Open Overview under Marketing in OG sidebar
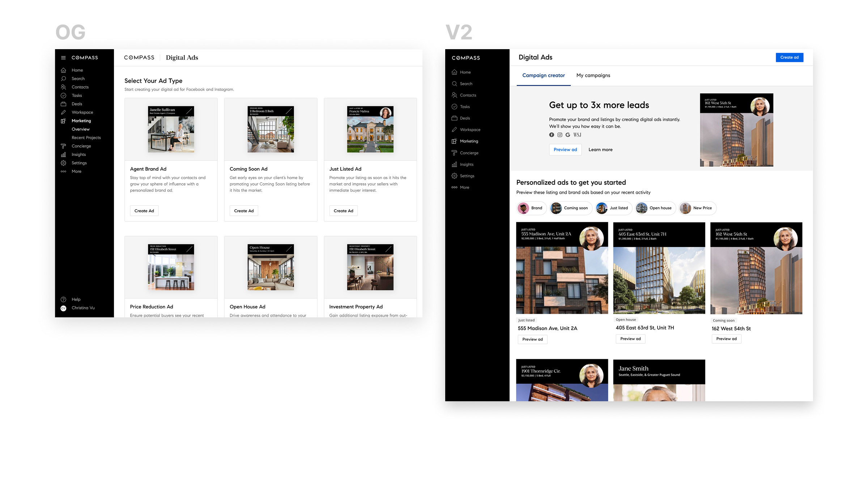Screen dimensions: 868x488 [81, 129]
